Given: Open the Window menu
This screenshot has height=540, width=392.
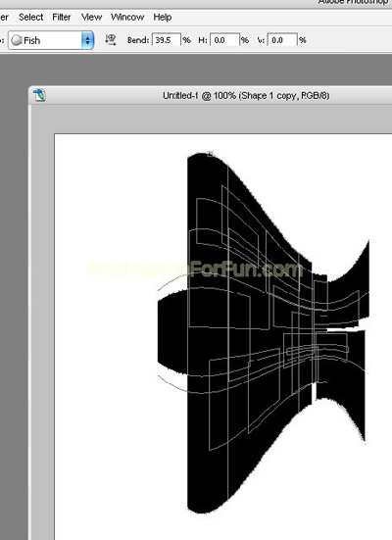Looking at the screenshot, I should (x=127, y=18).
